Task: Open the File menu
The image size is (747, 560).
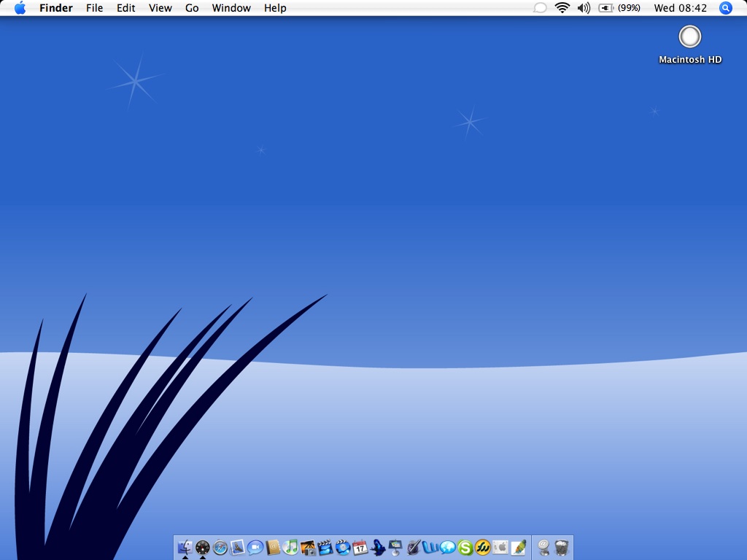Action: (x=94, y=8)
